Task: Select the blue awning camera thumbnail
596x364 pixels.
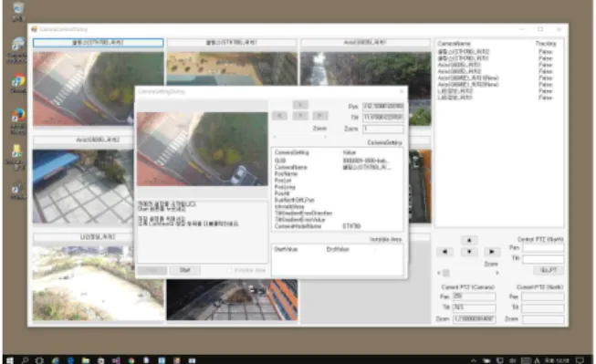Action: coord(83,186)
